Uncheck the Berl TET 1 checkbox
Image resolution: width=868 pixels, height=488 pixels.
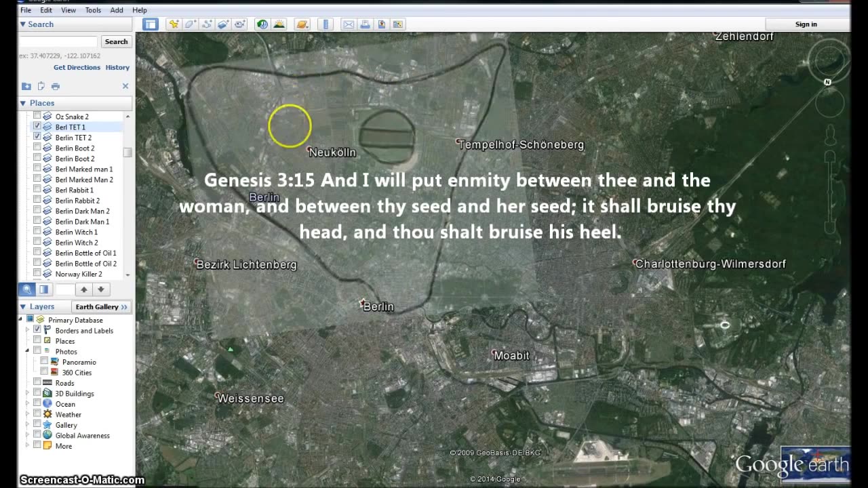tap(37, 127)
